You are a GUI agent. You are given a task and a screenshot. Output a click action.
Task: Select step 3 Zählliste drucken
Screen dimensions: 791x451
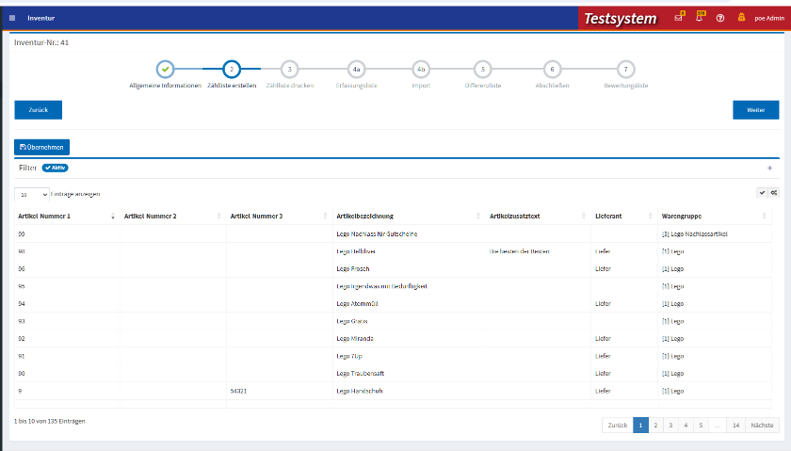(290, 69)
